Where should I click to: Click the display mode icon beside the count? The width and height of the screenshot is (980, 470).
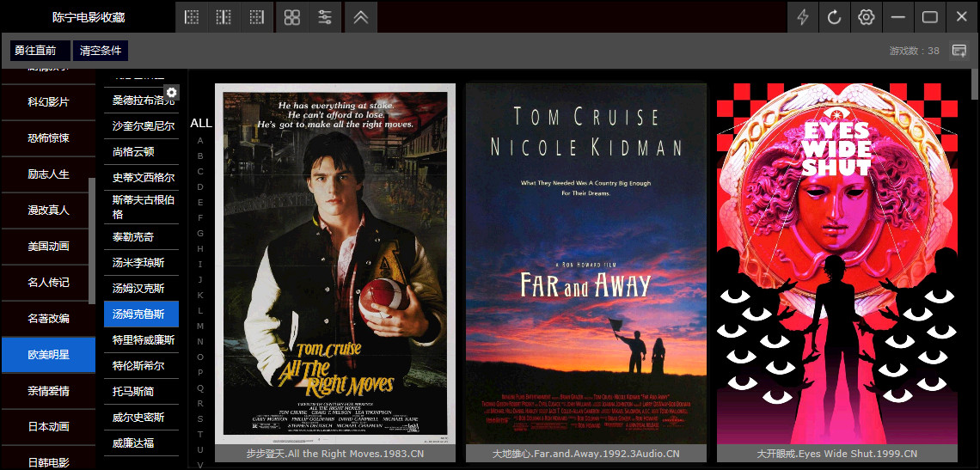tap(959, 51)
